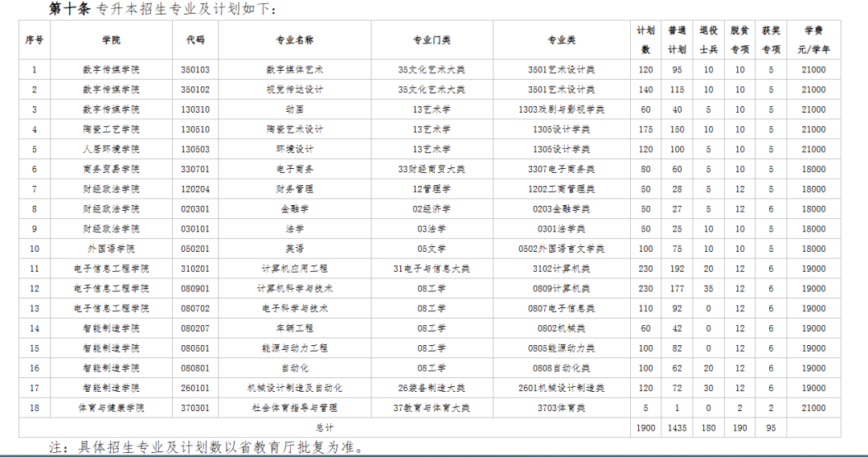Click the 31电子与信息大类 category cell
The width and height of the screenshot is (868, 457).
click(x=432, y=269)
